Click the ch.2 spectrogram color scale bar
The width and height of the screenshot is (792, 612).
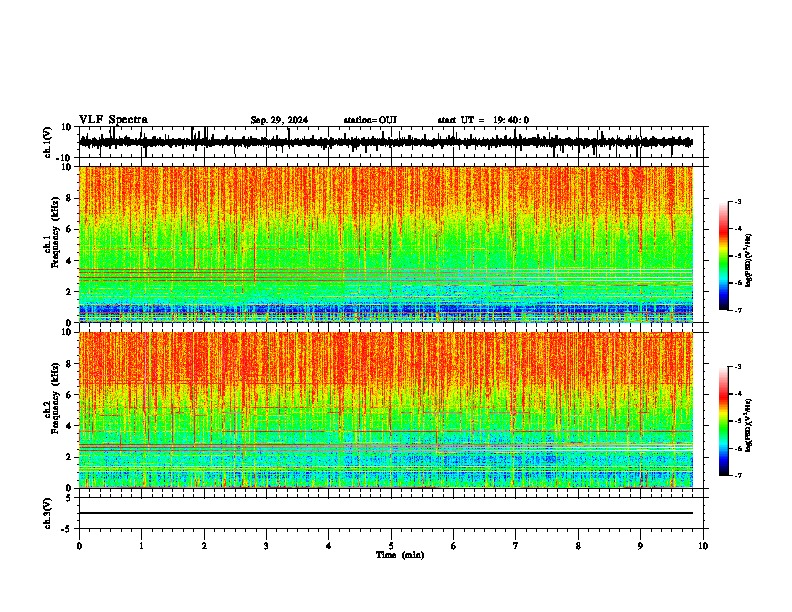[x=724, y=421]
